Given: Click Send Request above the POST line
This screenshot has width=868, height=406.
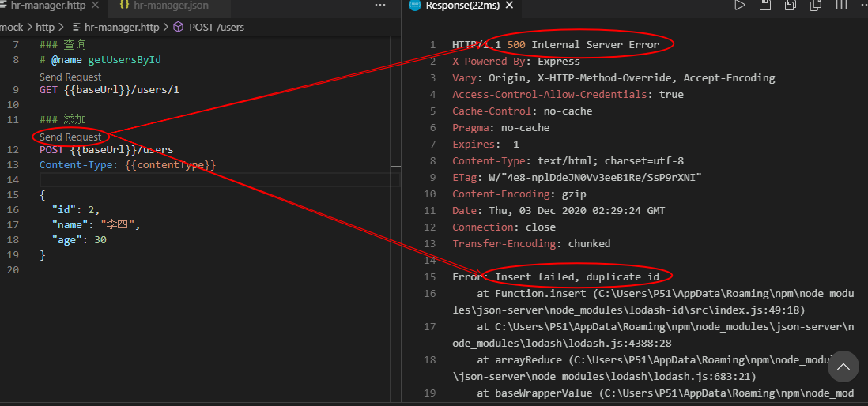Looking at the screenshot, I should coord(70,137).
